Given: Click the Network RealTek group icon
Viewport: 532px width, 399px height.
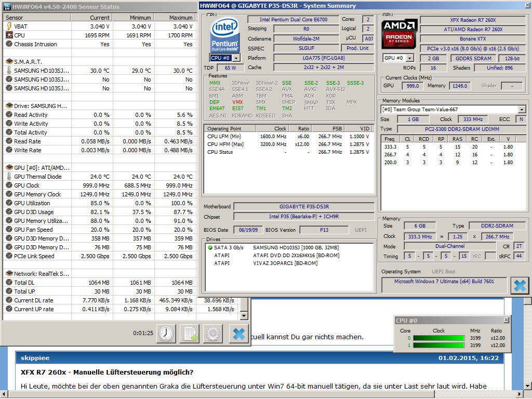Looking at the screenshot, I should 9,273.
